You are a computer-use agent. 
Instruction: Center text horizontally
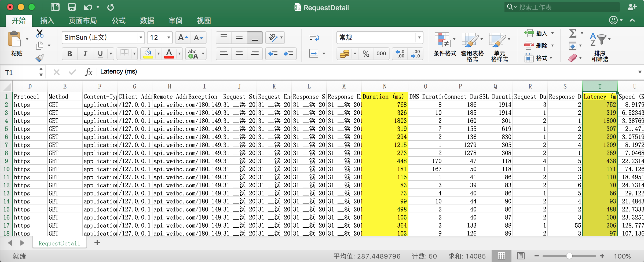[239, 54]
